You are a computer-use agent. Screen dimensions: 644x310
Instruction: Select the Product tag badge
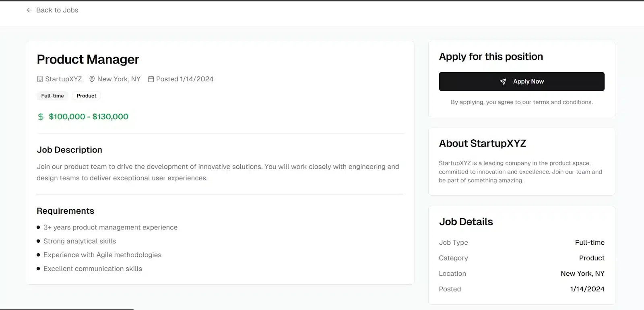pyautogui.click(x=87, y=96)
